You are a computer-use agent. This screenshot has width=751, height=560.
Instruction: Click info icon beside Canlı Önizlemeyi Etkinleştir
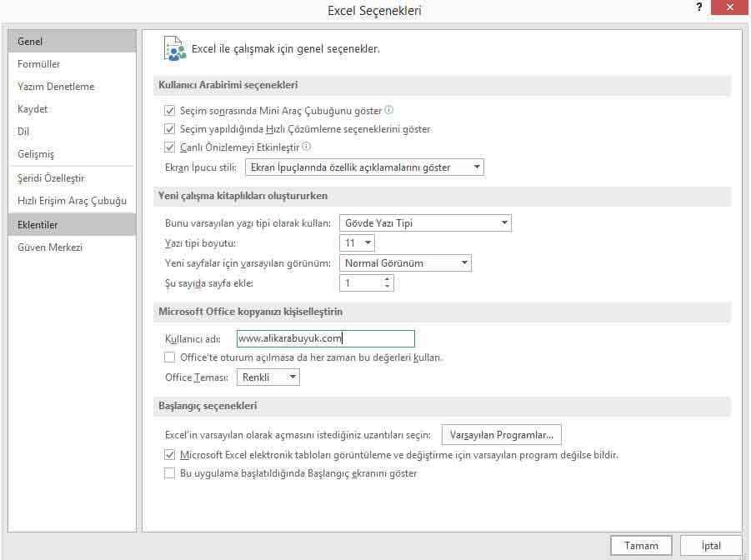[307, 147]
